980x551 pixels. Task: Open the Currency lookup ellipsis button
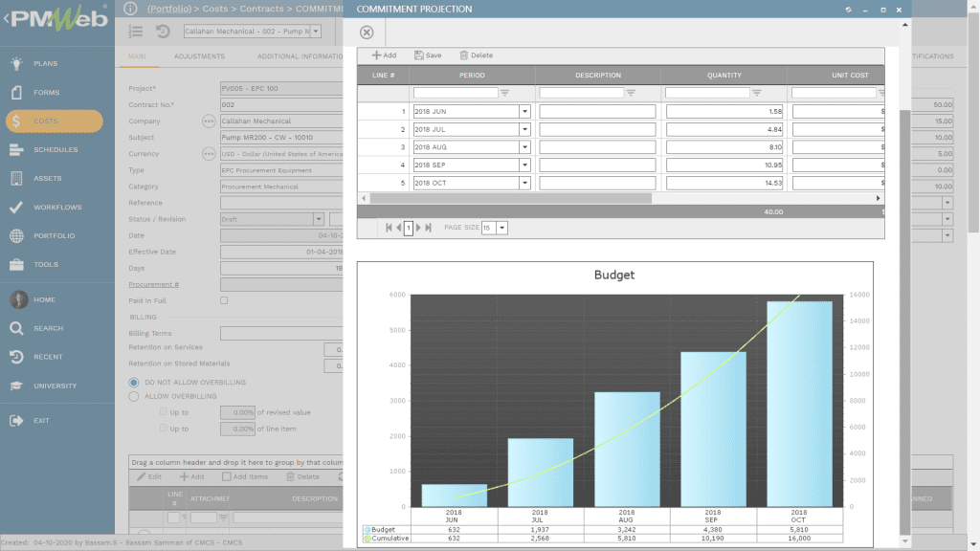point(209,154)
